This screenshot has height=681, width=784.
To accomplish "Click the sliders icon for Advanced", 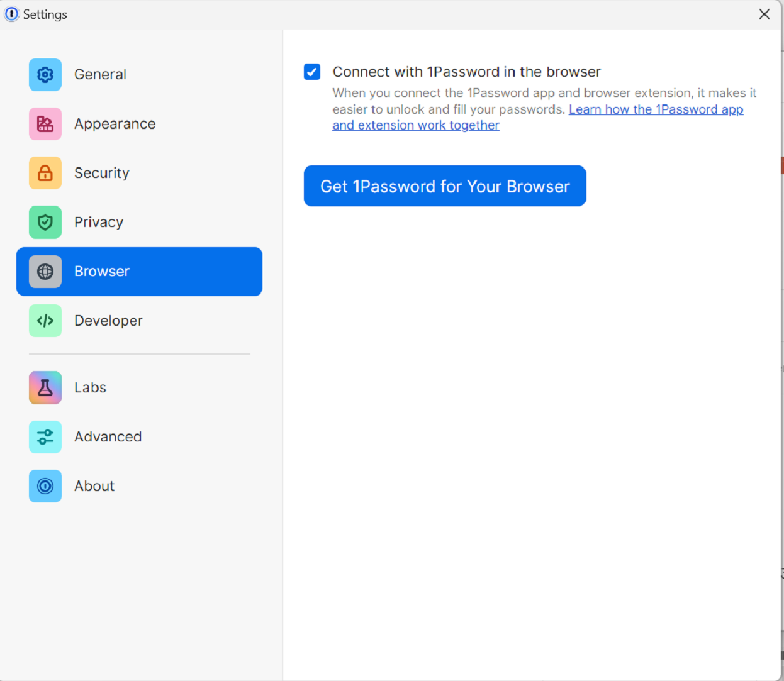I will [45, 437].
